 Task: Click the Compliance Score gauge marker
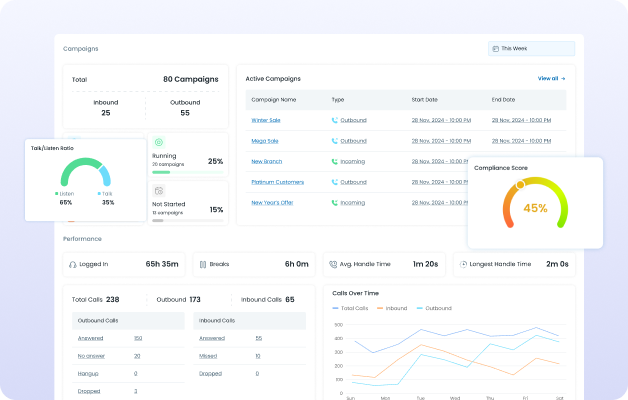coord(519,185)
